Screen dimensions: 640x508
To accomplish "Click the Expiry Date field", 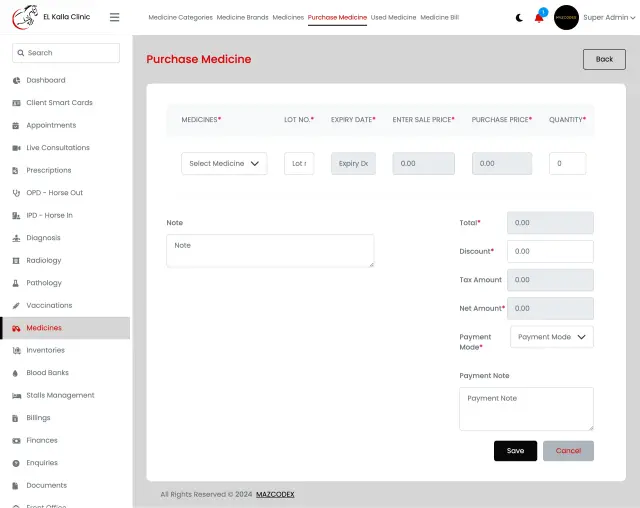I will [x=353, y=164].
